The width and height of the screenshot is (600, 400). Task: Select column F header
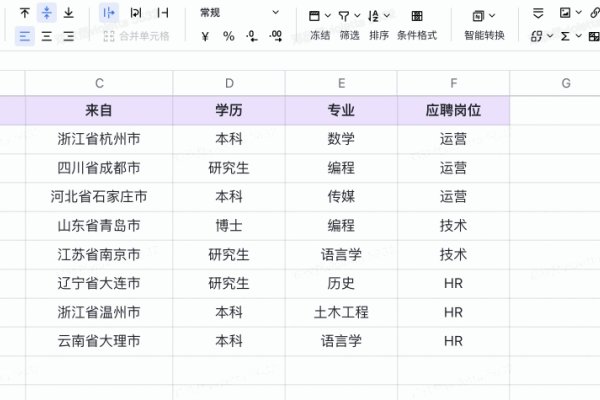click(x=453, y=83)
